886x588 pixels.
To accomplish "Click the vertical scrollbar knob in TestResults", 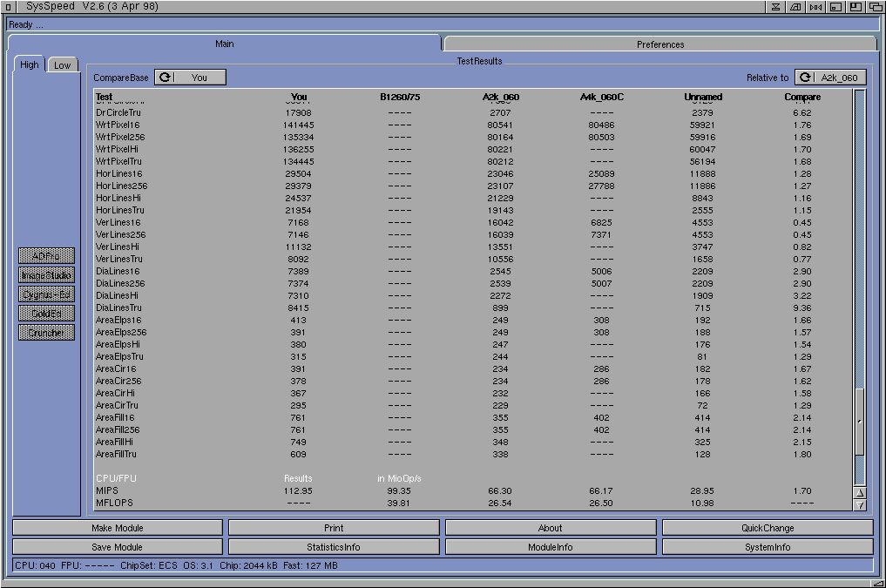I will [x=860, y=422].
